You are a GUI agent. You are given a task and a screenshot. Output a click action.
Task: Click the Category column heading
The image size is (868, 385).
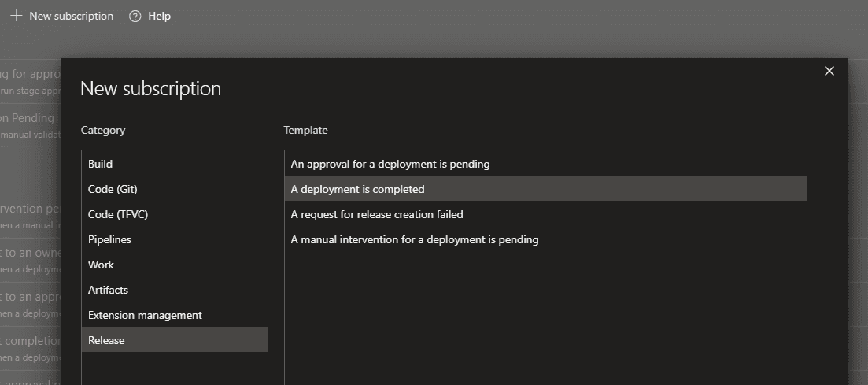click(103, 130)
